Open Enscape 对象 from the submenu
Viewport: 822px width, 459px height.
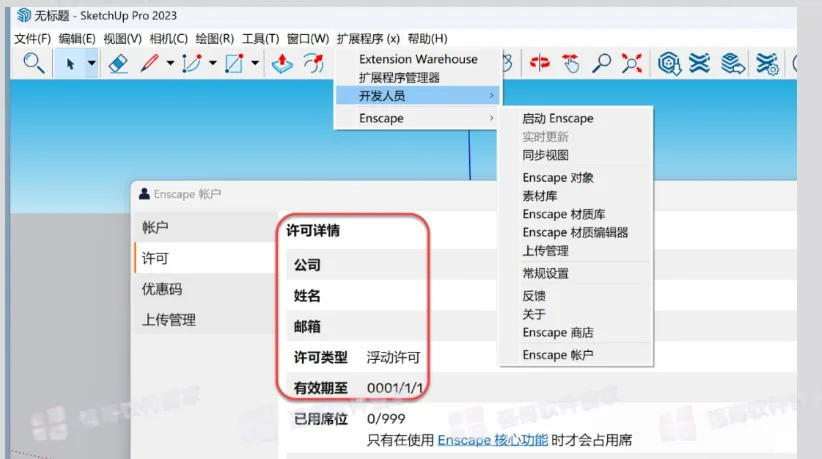(558, 178)
